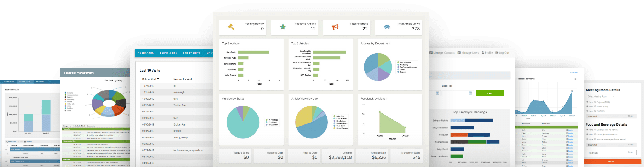This screenshot has height=167, width=644.
Task: Open the Lab Results tab
Action: 192,54
